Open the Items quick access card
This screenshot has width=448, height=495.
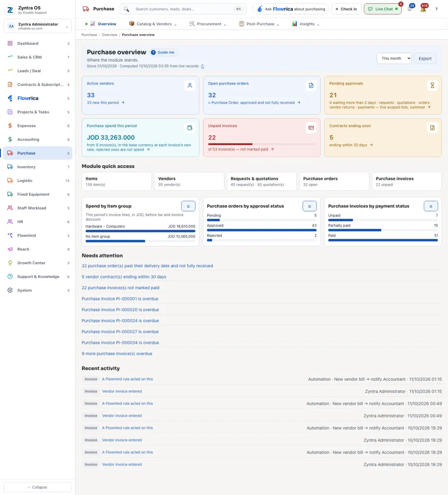coord(117,181)
